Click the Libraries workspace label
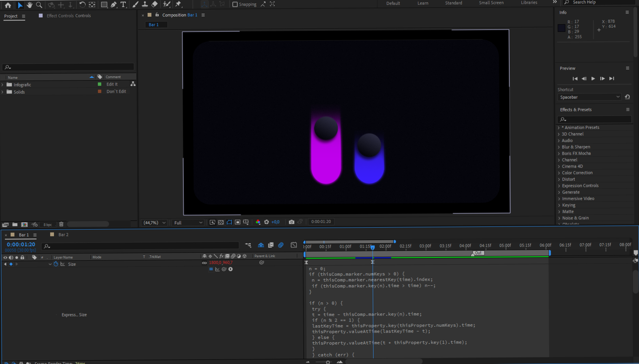 (529, 3)
